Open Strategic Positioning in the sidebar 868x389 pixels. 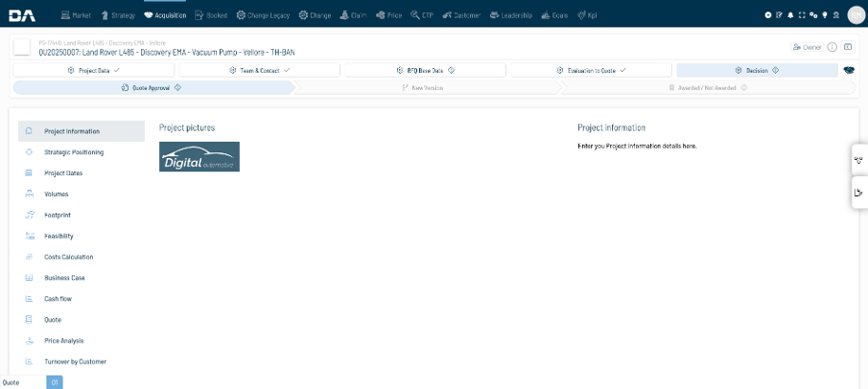(x=82, y=152)
